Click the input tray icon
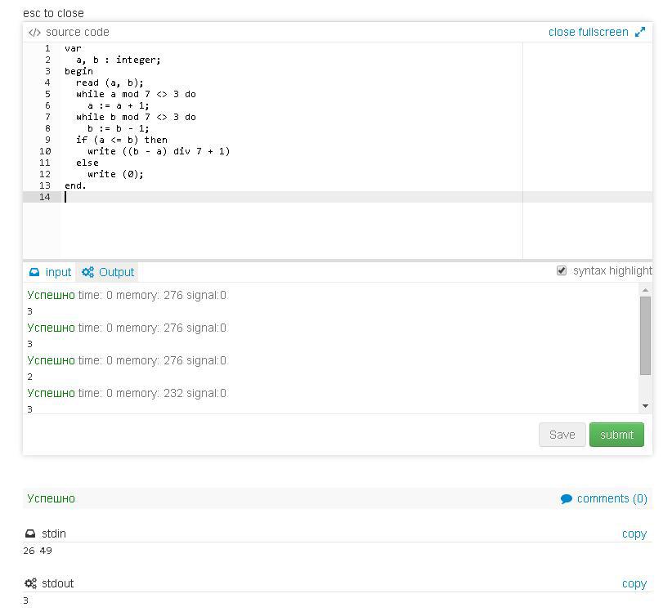Viewport: 672px width, 616px height. coord(34,272)
